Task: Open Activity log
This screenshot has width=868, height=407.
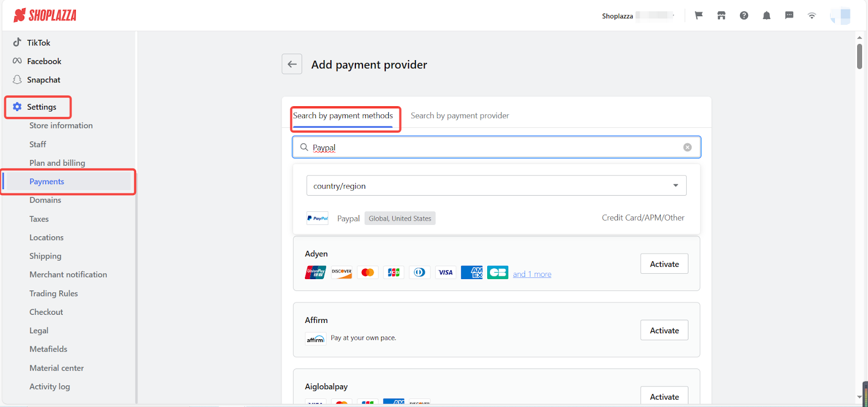Action: tap(49, 386)
